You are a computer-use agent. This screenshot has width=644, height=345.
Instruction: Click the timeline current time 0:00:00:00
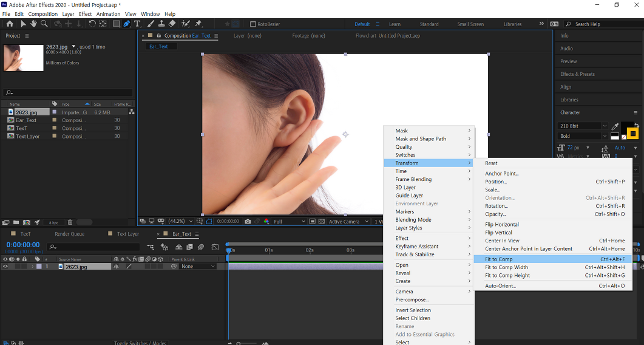[23, 245]
